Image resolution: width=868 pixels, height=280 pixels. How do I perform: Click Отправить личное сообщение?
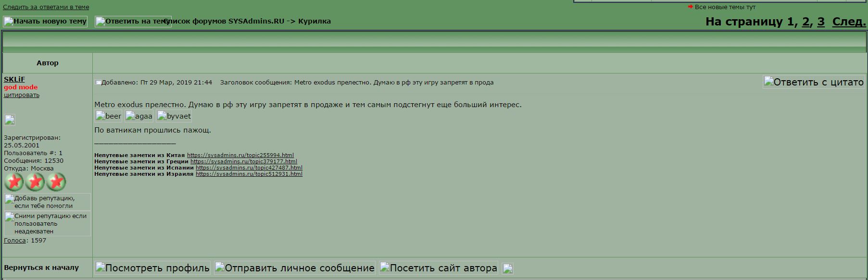[295, 268]
